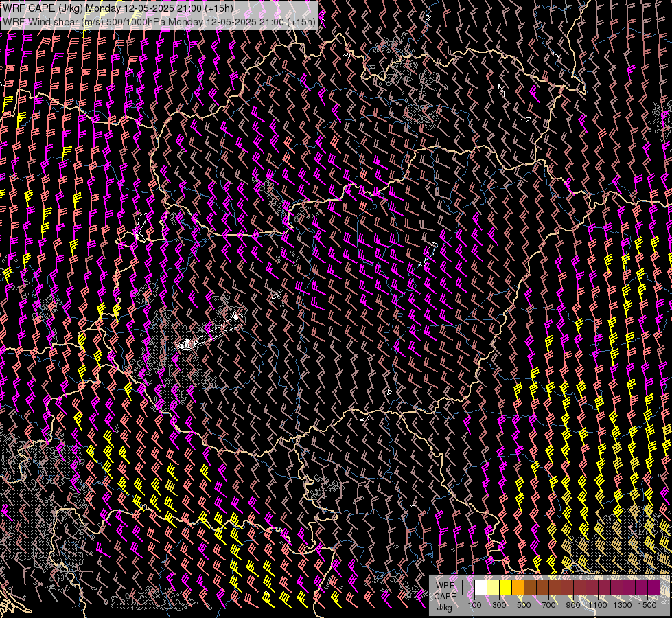Select the bright yellow CAPE legend swatch

pos(506,587)
